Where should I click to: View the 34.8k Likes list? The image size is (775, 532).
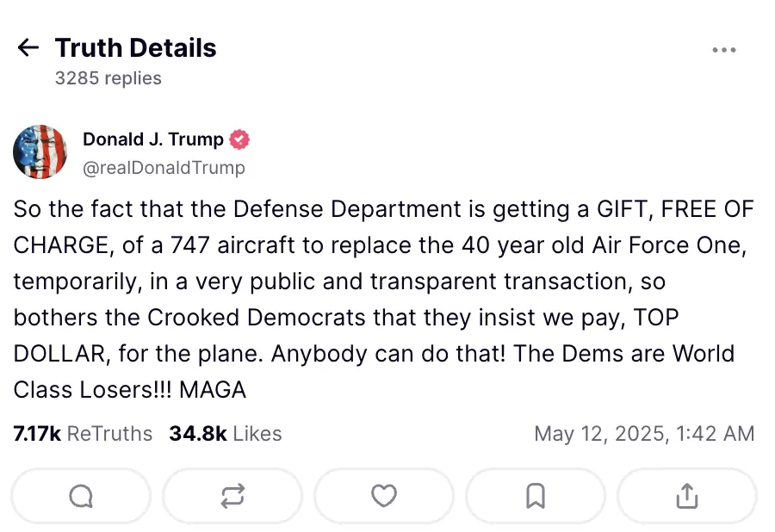[225, 434]
